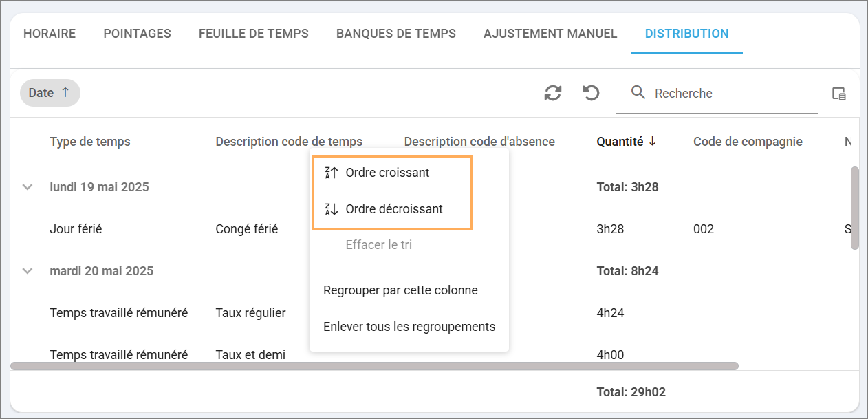Click the refresh data icon
Image resolution: width=868 pixels, height=419 pixels.
pyautogui.click(x=552, y=93)
